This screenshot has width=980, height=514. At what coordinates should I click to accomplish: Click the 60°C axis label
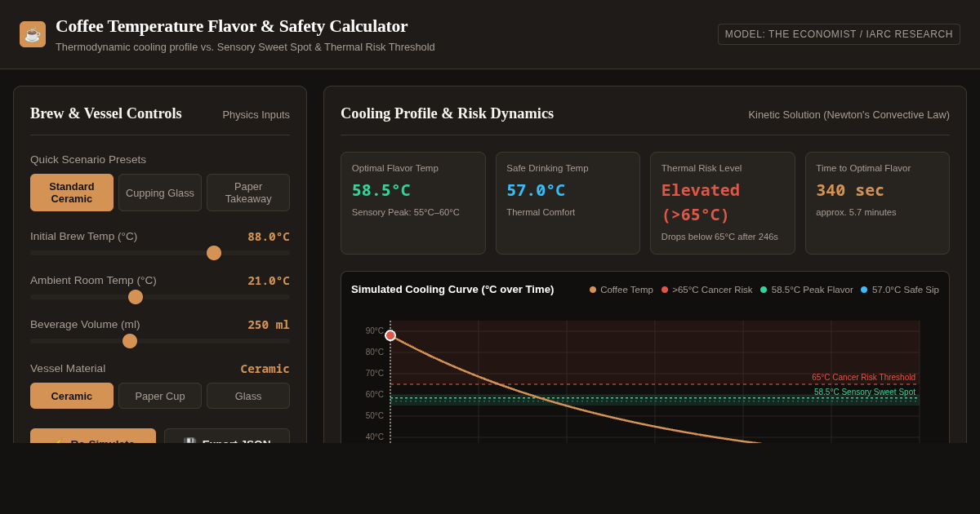(374, 395)
